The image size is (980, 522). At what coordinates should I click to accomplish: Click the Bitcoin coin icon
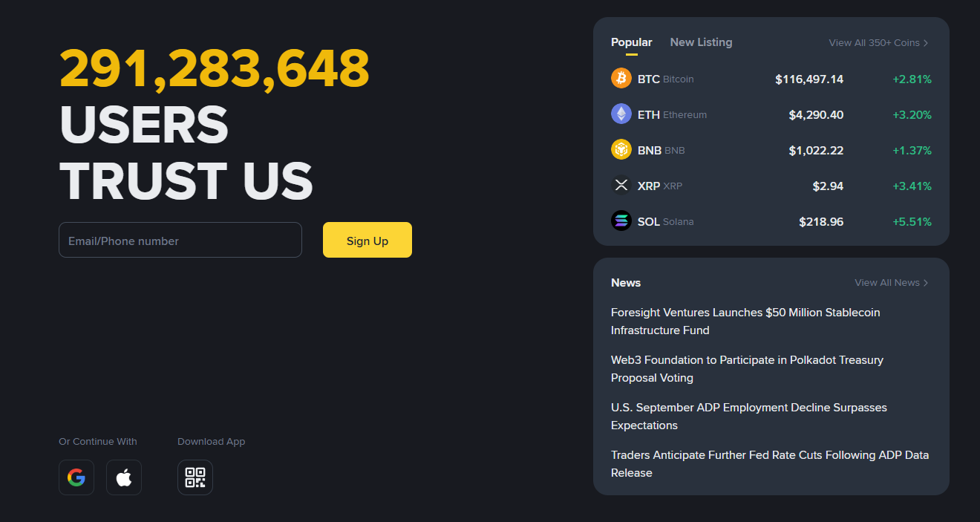pyautogui.click(x=621, y=79)
